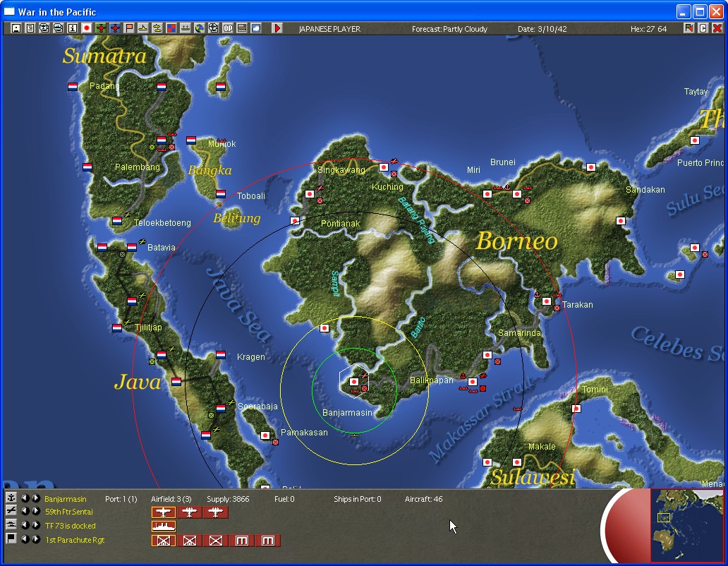
Task: Select the first base force unit box
Action: [x=242, y=541]
